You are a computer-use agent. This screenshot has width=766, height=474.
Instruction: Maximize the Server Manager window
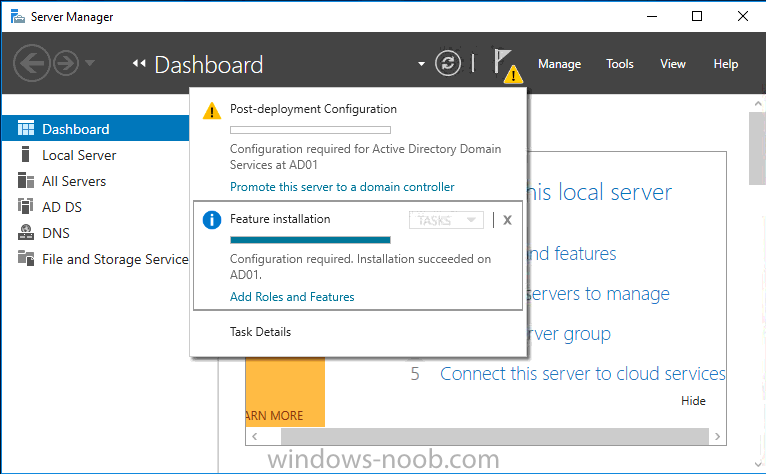[x=697, y=16]
